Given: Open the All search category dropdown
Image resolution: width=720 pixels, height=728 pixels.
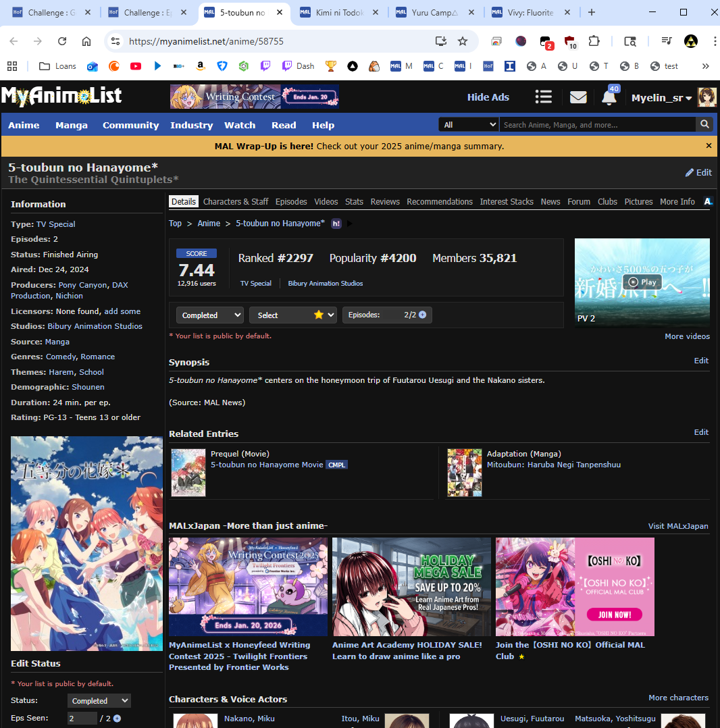Looking at the screenshot, I should 469,124.
